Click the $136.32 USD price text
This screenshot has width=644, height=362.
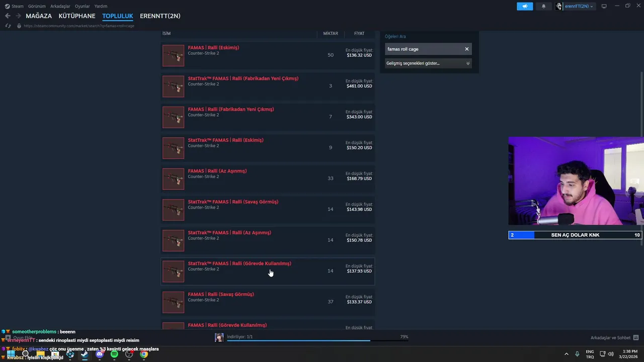click(359, 55)
